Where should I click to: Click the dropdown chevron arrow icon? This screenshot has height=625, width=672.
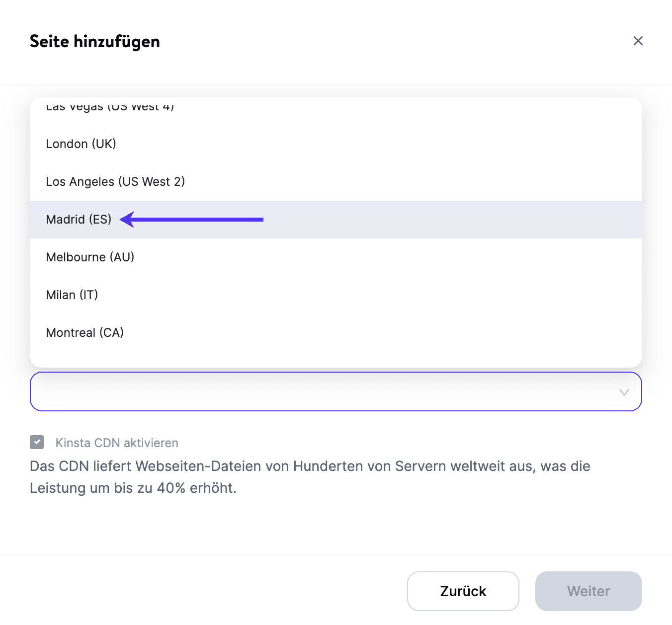click(624, 392)
